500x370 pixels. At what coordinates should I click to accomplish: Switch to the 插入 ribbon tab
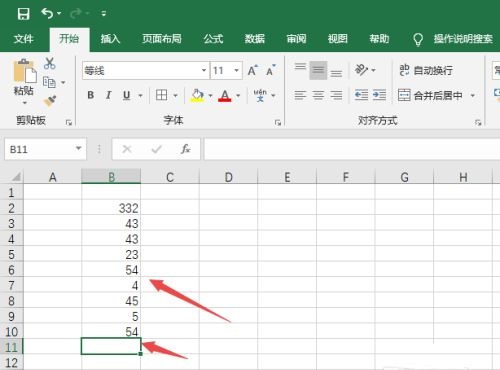[110, 39]
